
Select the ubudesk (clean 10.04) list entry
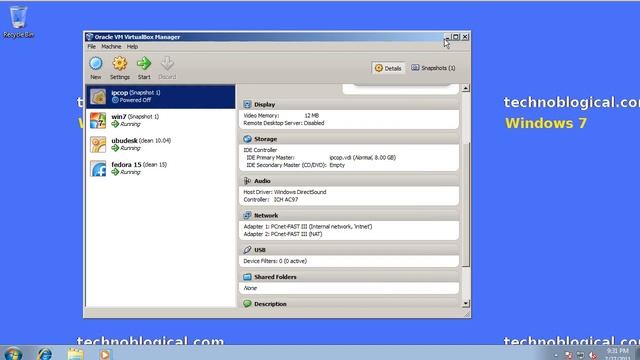(160, 144)
